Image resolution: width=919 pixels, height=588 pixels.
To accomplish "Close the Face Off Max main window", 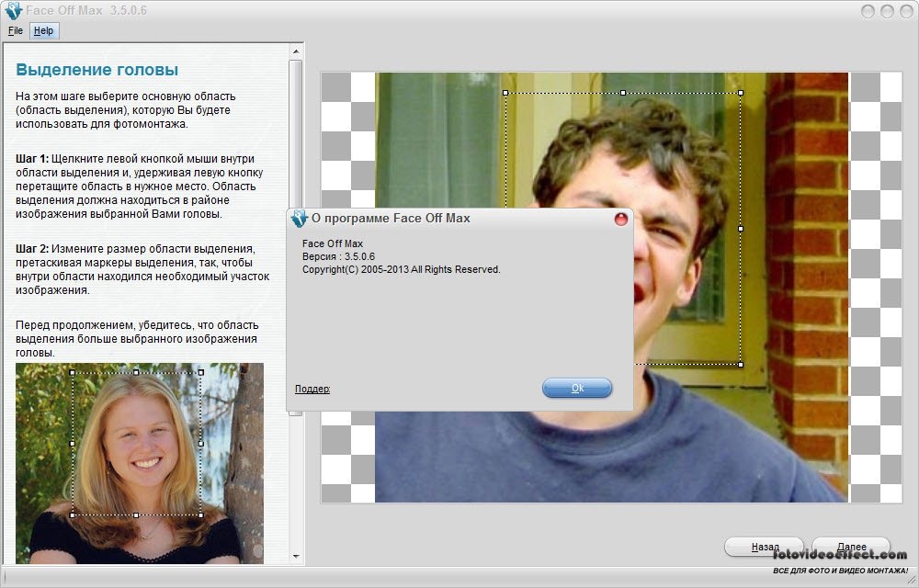I will pyautogui.click(x=906, y=11).
